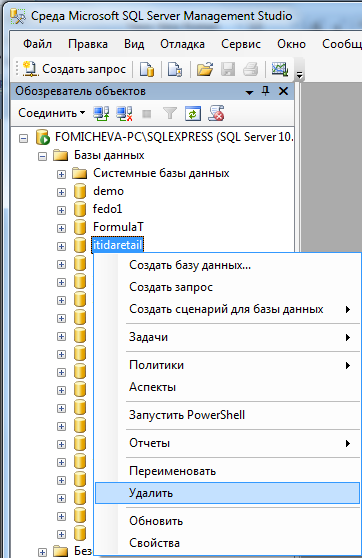Click the connect Object Explorer icon
Image resolution: width=362 pixels, height=558 pixels.
101,114
